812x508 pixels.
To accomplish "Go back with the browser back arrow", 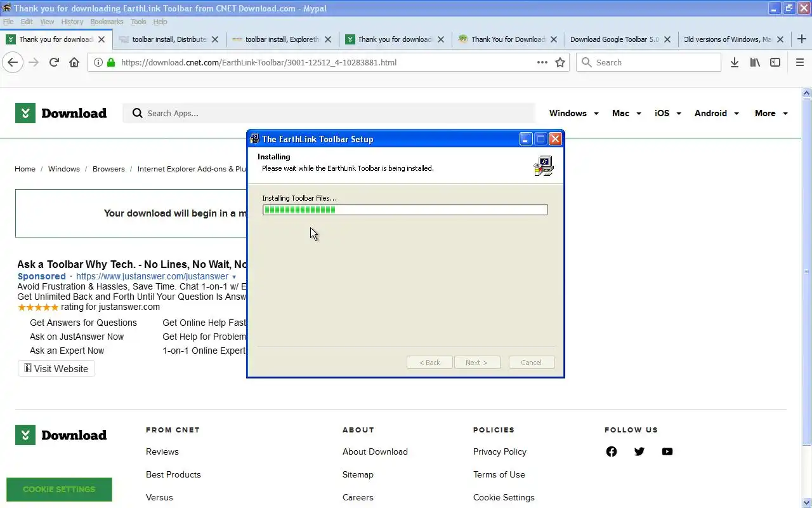I will coord(13,62).
